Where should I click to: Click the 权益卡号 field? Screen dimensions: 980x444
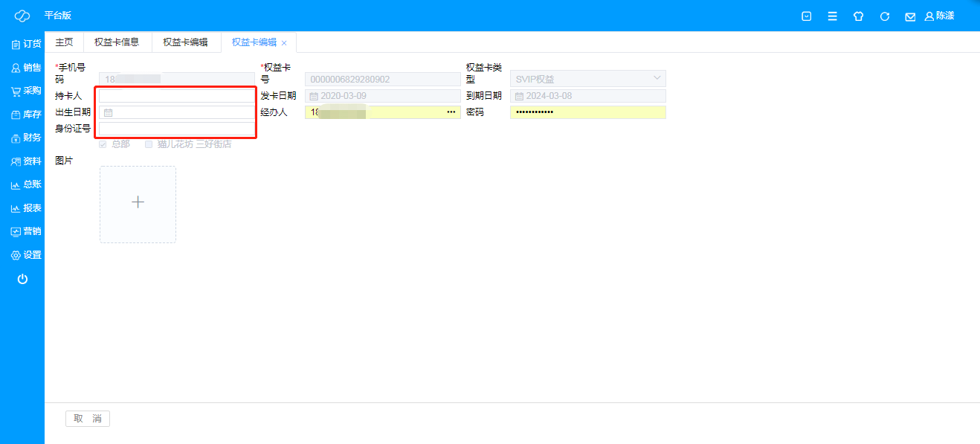point(383,79)
